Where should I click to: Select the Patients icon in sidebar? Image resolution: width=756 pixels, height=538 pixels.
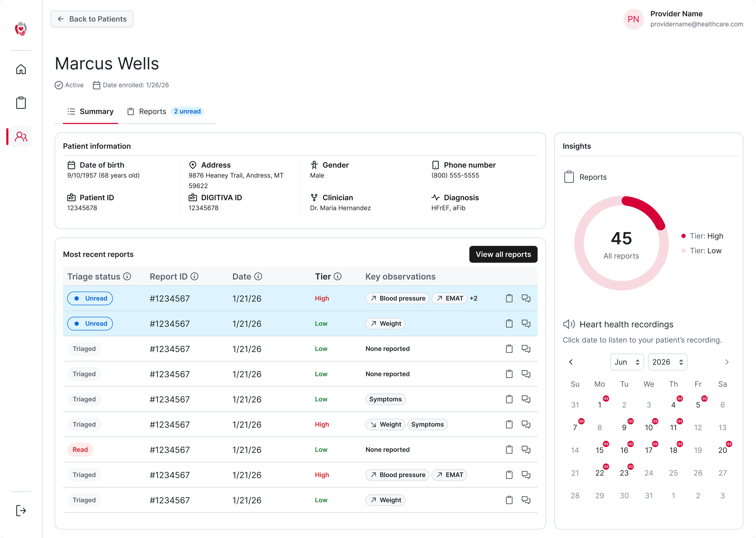coord(21,136)
